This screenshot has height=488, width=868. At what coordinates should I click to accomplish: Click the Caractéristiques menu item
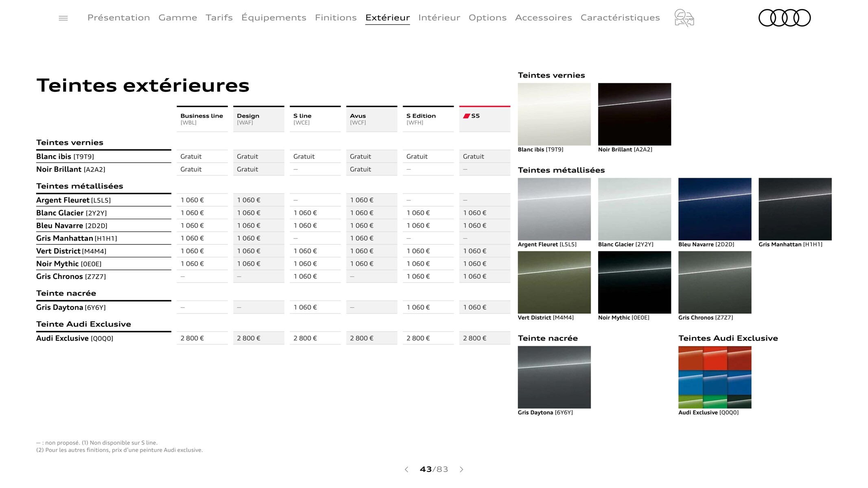620,18
